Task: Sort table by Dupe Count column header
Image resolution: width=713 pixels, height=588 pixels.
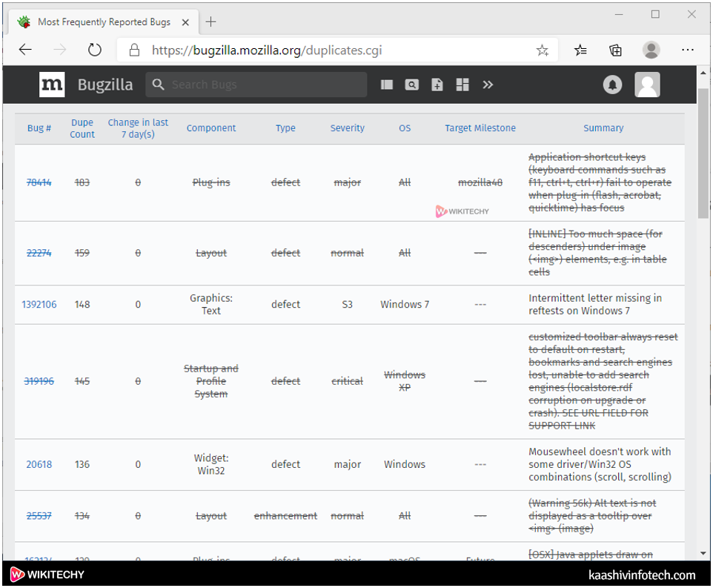Action: [82, 128]
